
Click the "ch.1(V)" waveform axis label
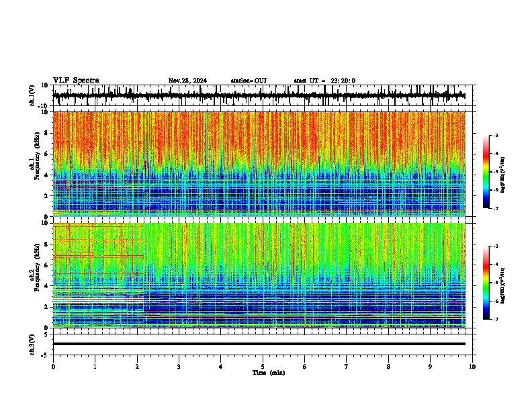[x=32, y=95]
